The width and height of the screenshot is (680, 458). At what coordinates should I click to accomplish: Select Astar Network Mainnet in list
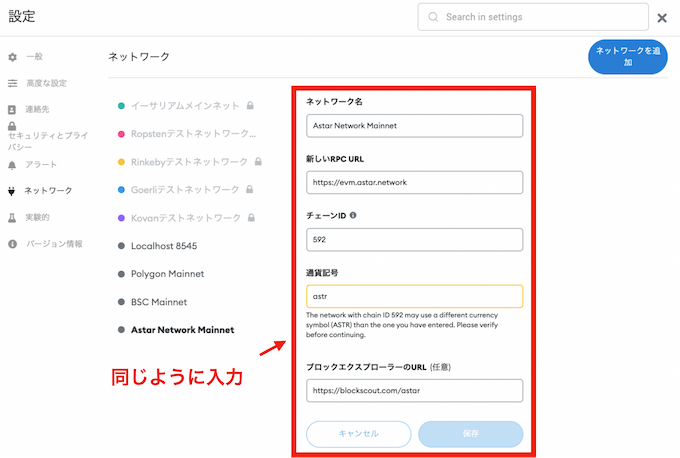183,330
